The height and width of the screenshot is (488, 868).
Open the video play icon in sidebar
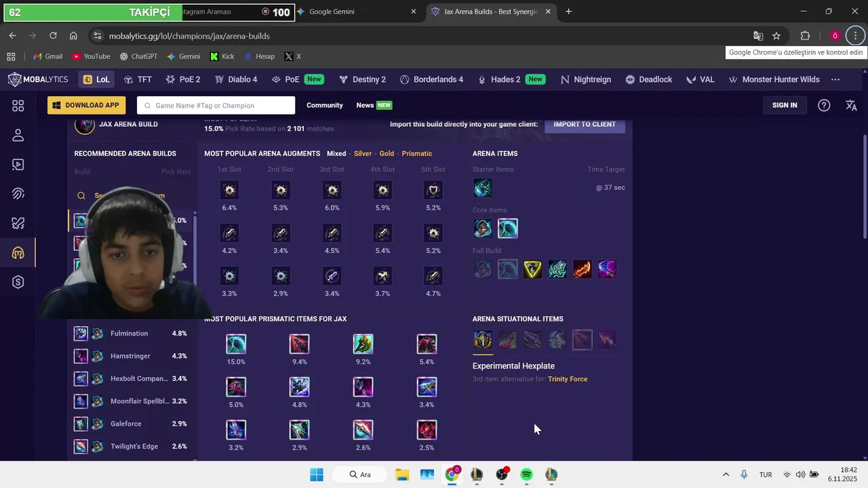click(x=18, y=165)
